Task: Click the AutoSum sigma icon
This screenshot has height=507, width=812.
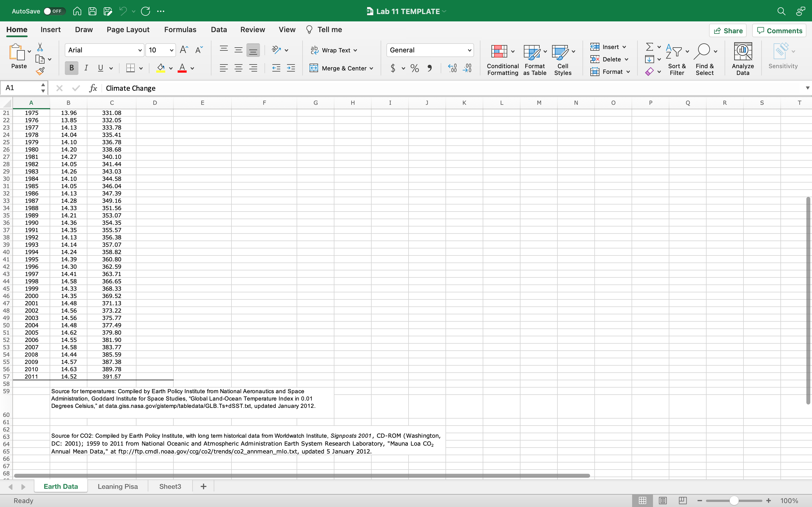Action: click(649, 47)
